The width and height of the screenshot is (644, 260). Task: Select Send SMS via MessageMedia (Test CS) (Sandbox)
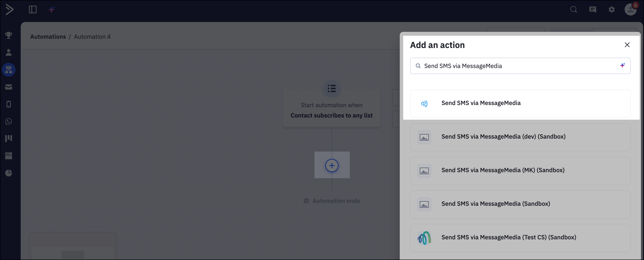point(520,238)
